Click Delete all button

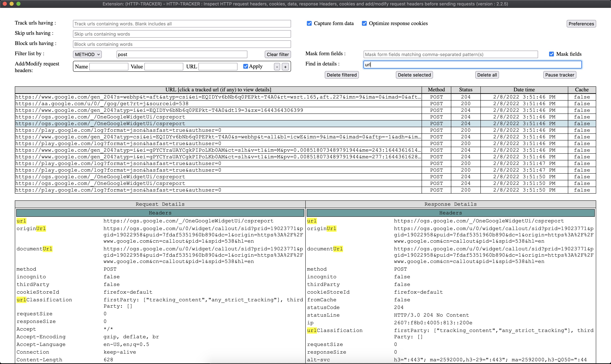pyautogui.click(x=487, y=75)
